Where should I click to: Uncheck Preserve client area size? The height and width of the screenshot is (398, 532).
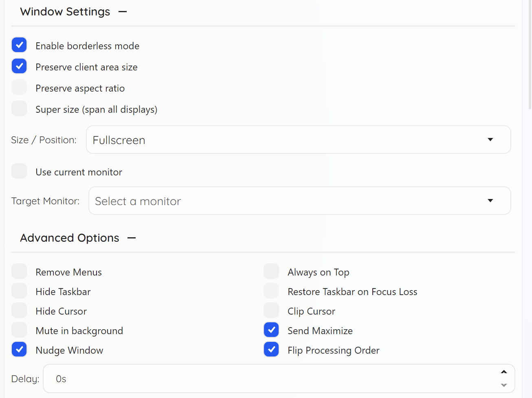coord(19,66)
